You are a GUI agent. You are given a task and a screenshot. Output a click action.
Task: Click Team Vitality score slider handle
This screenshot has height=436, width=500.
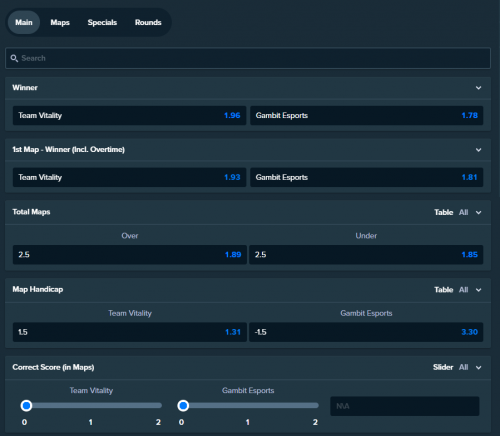tap(26, 406)
